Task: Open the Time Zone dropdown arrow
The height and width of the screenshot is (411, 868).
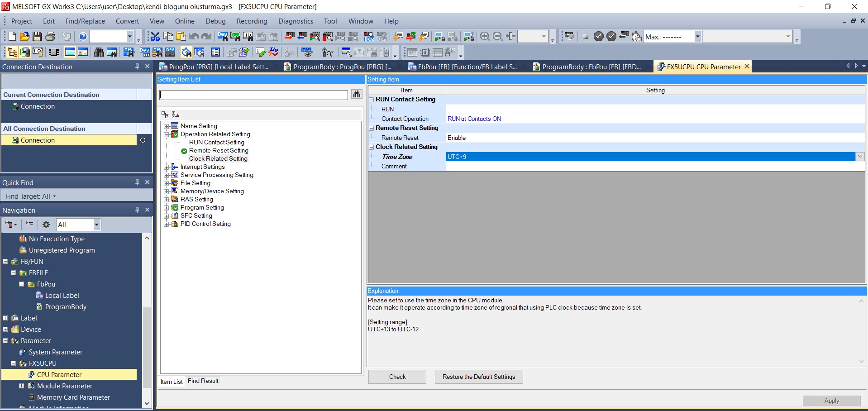Action: click(x=860, y=157)
